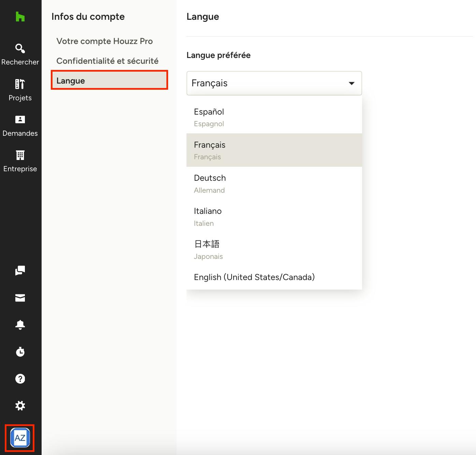Choose Italiano from the language list
This screenshot has width=476, height=455.
tap(274, 217)
